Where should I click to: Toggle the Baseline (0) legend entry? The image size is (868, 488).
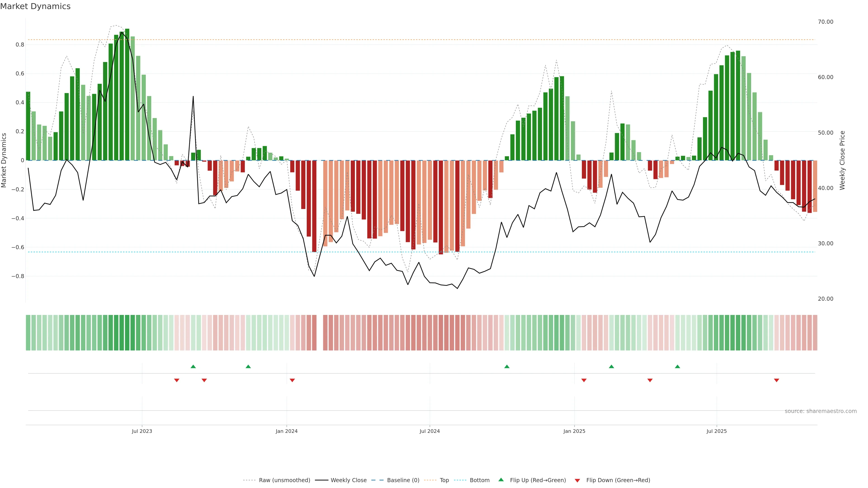click(x=403, y=480)
